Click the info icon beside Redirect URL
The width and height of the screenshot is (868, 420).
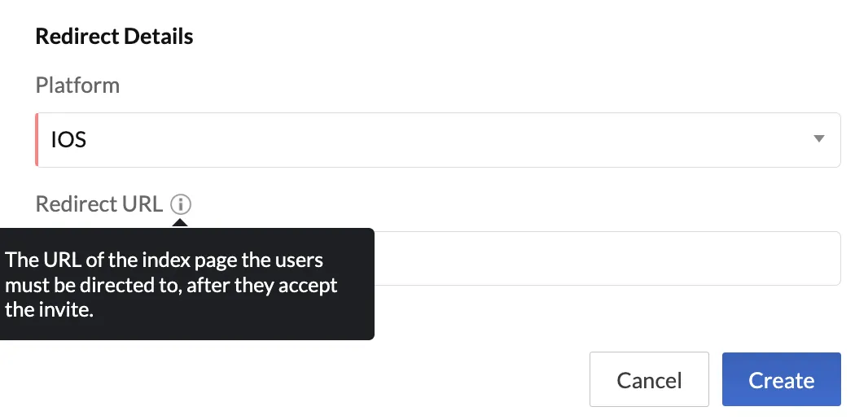[x=181, y=204]
